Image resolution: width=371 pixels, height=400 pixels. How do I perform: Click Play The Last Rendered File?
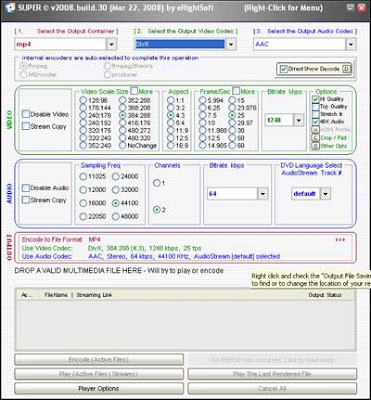pos(272,374)
